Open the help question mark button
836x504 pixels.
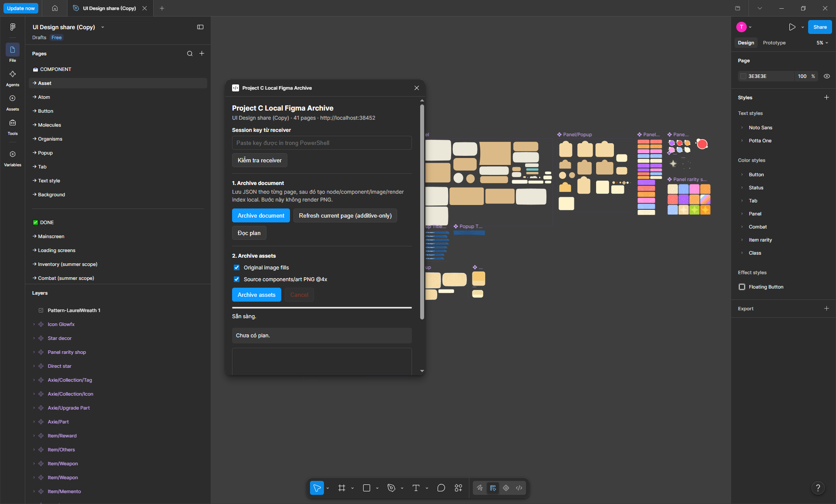(818, 488)
